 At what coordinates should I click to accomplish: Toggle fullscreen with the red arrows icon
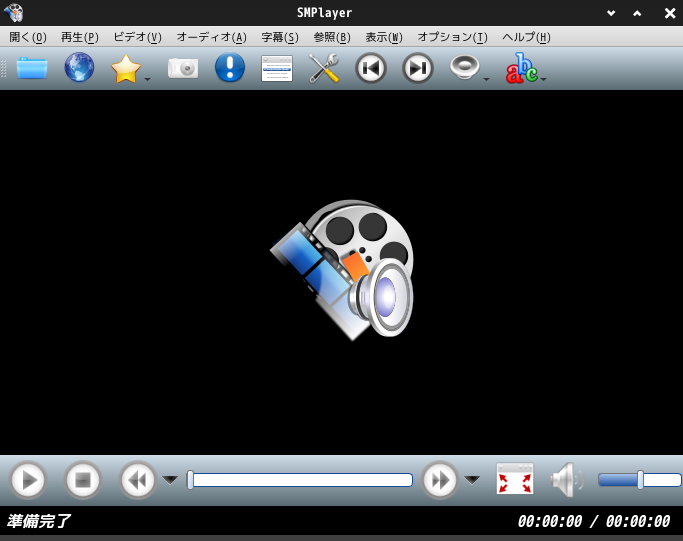(x=515, y=479)
